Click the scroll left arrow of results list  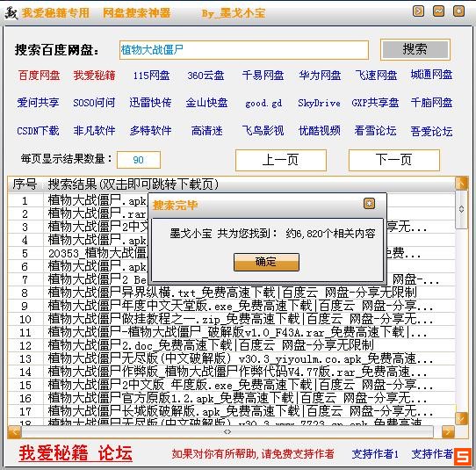[14, 431]
